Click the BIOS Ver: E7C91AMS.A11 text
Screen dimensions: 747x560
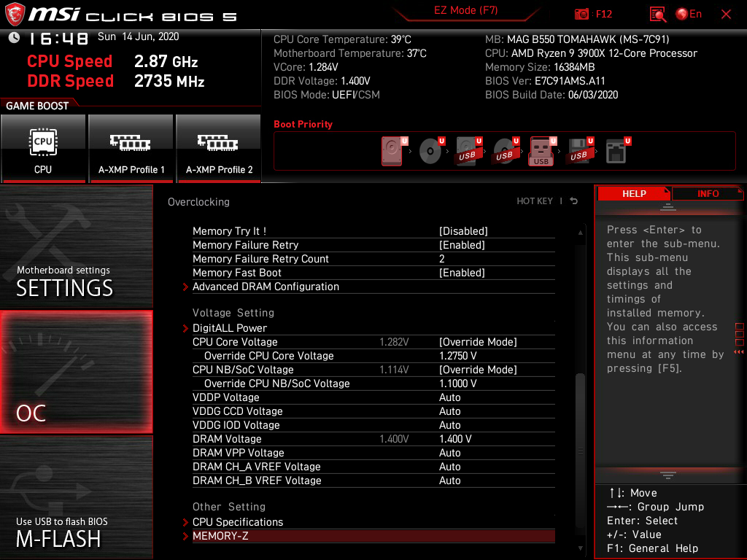coord(545,81)
